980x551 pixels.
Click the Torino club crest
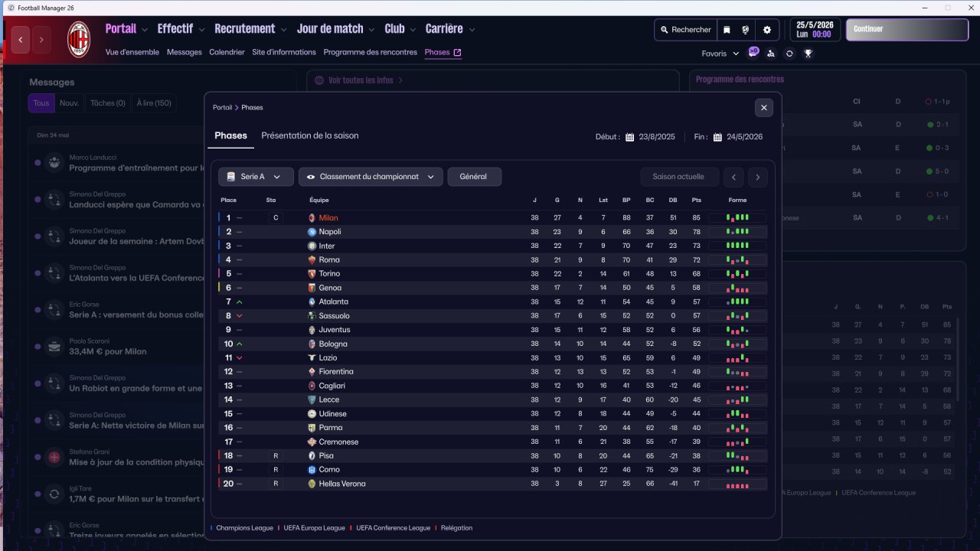pyautogui.click(x=312, y=274)
